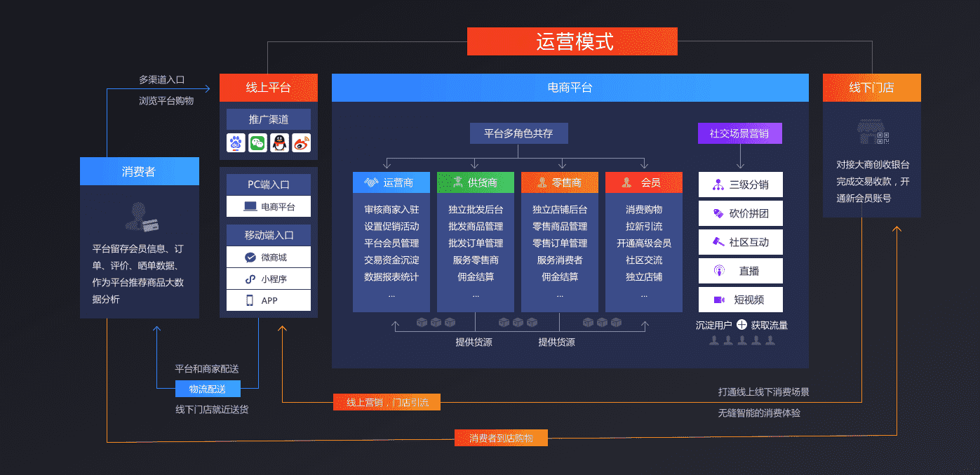Click the orange 消费者到店购物 label
980x475 pixels.
pos(501,438)
